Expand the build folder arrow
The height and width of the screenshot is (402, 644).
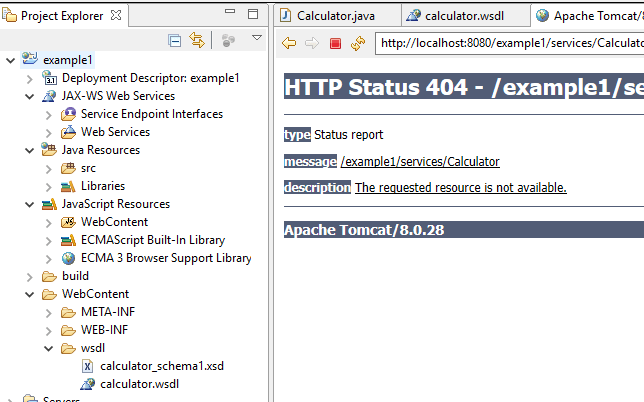click(30, 277)
